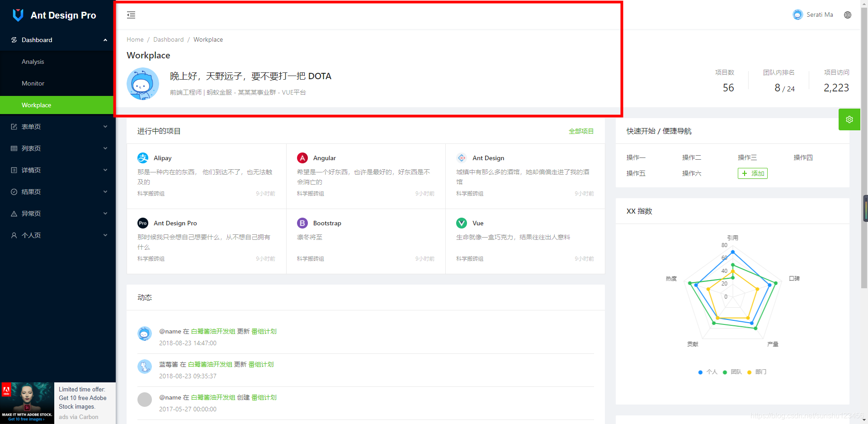Open the 全部项目 link
The image size is (868, 424).
tap(581, 131)
